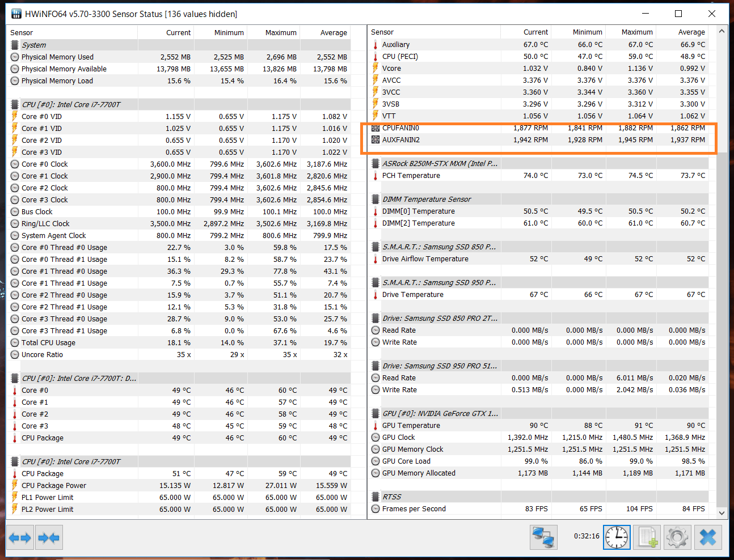The width and height of the screenshot is (734, 560).
Task: Click the HWiNFO64 title bar app icon
Action: (16, 14)
